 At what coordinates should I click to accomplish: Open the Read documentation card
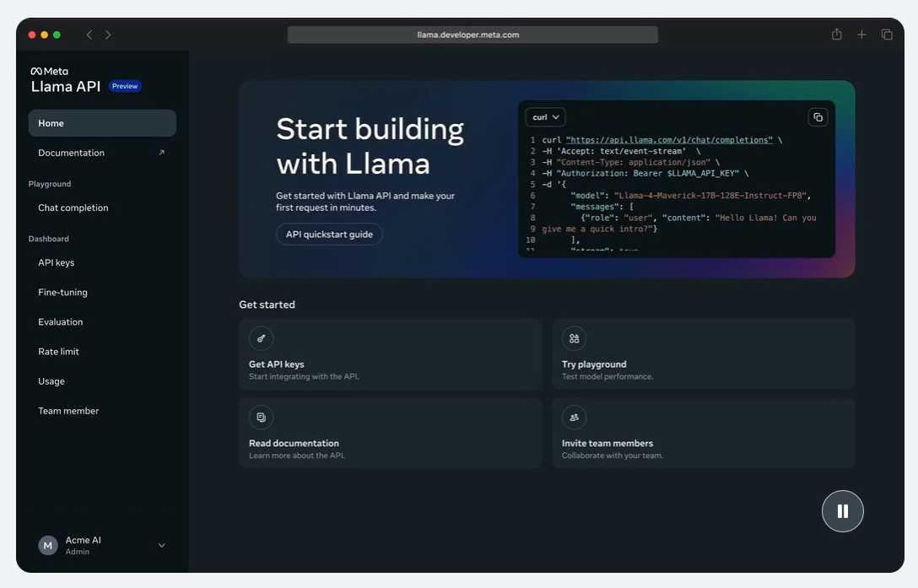pyautogui.click(x=391, y=434)
